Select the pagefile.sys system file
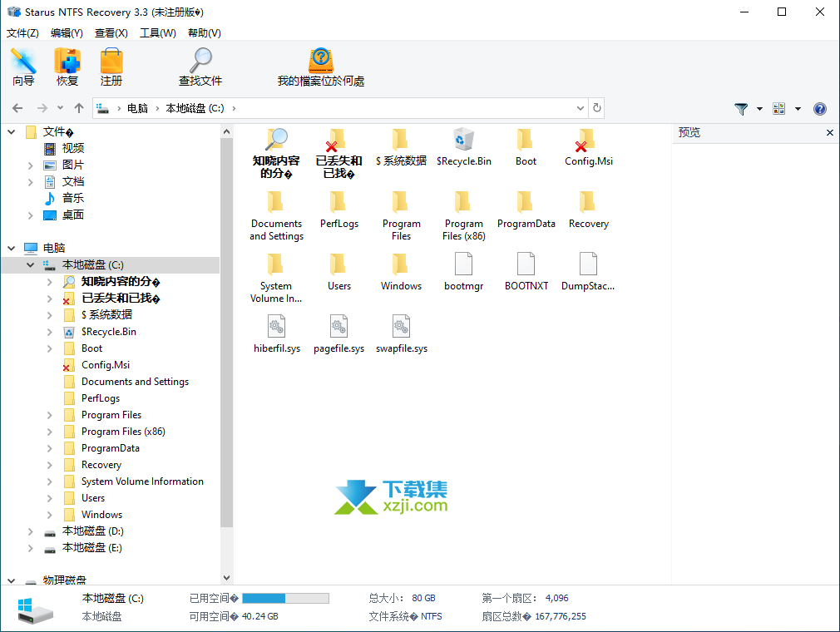840x632 pixels. click(x=339, y=334)
